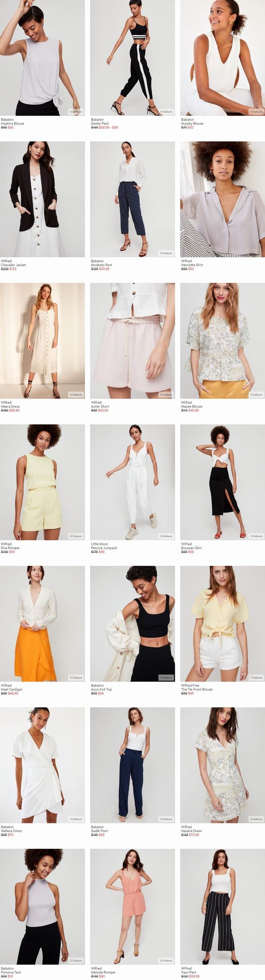Viewport: 265px width, 980px height.
Task: Click the Arjun Knit Top 2 Colours badge
Action: [166, 677]
